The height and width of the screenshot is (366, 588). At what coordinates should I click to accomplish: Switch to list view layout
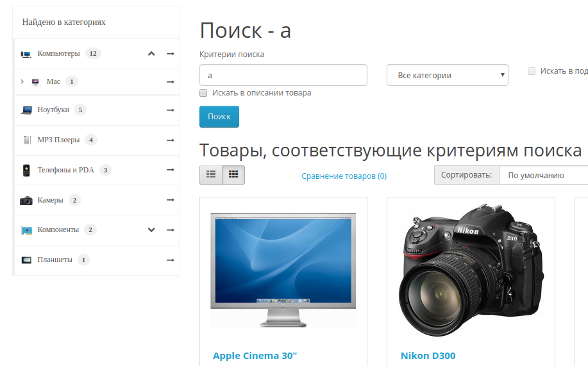[211, 175]
